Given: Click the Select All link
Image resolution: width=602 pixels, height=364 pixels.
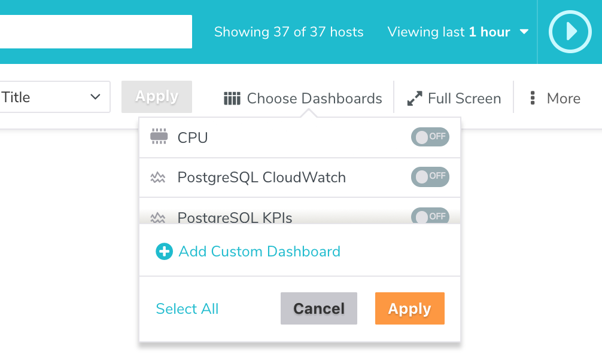Looking at the screenshot, I should (x=187, y=309).
